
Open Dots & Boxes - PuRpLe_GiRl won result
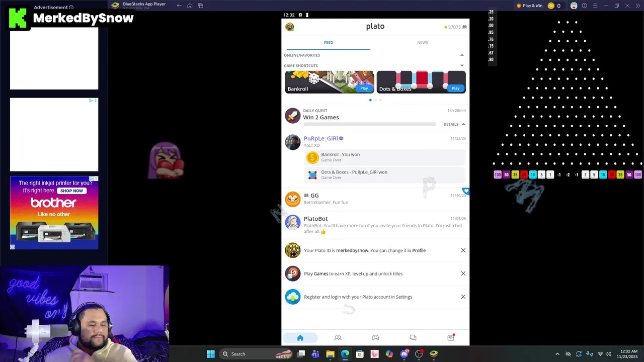[385, 175]
